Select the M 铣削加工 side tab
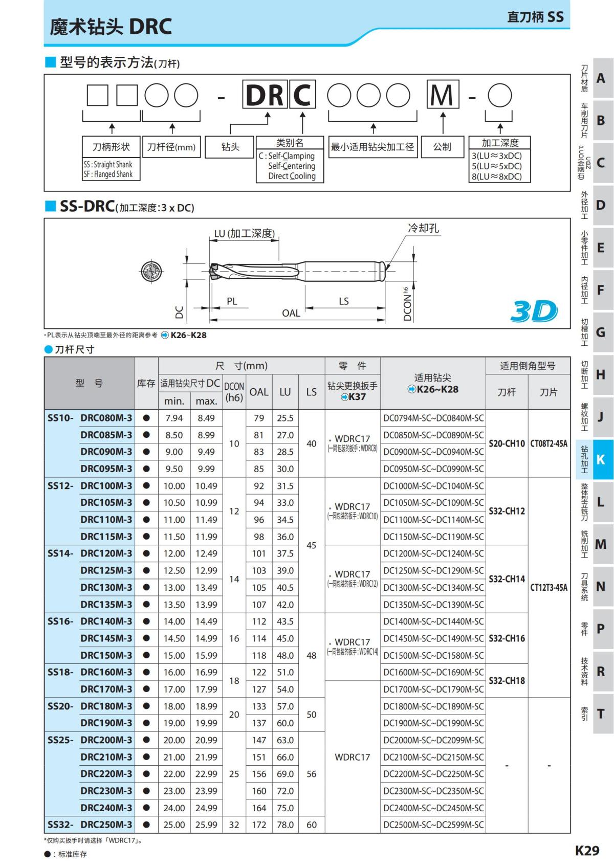Viewport: 614px width, 868px height. (x=595, y=544)
